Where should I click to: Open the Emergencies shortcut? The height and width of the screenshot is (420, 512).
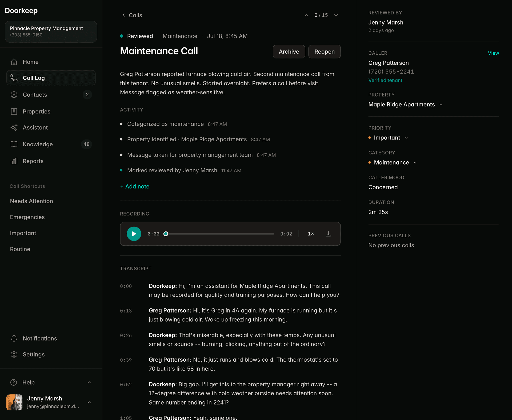tap(27, 217)
